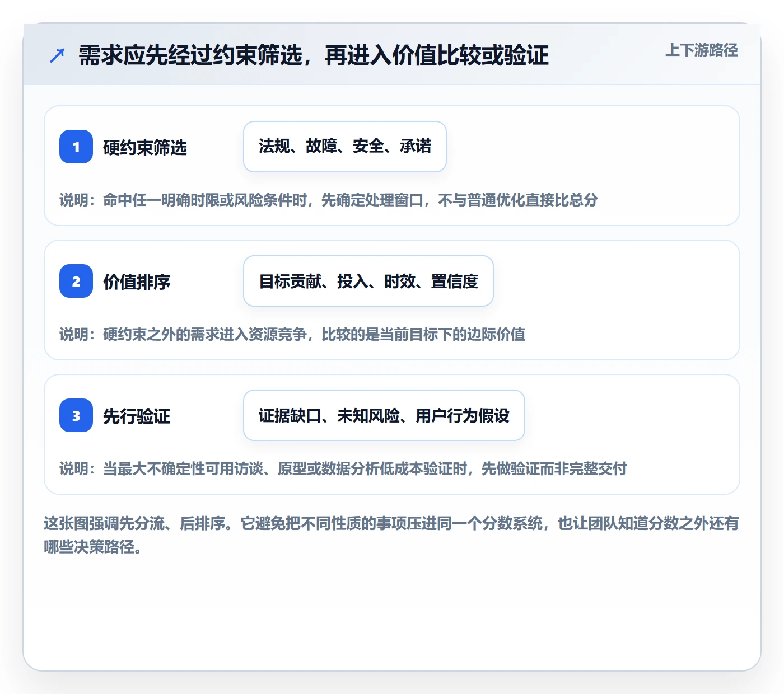Screen dimensions: 784x694
Task: Click the 证据缺口、未知风险、用户行为假设 tag box
Action: click(x=384, y=415)
